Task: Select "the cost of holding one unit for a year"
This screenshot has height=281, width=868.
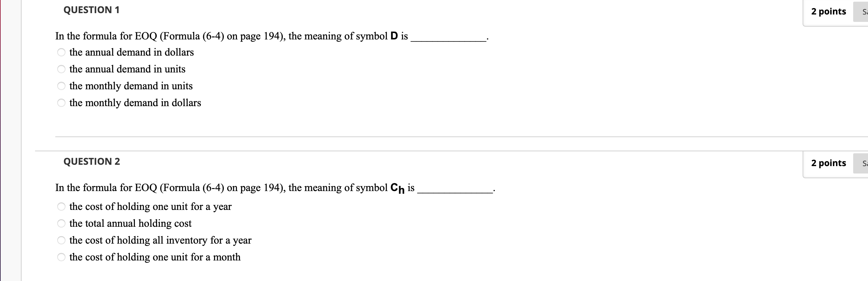Action: coord(61,207)
